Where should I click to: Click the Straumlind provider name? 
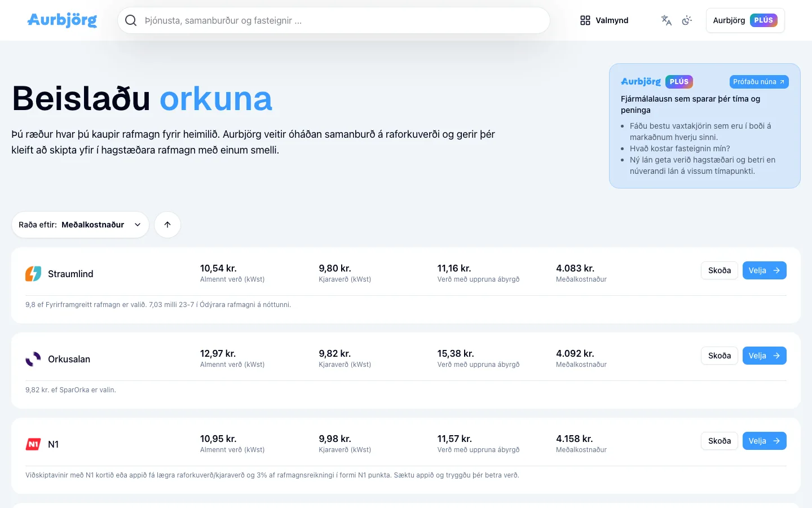tap(70, 274)
